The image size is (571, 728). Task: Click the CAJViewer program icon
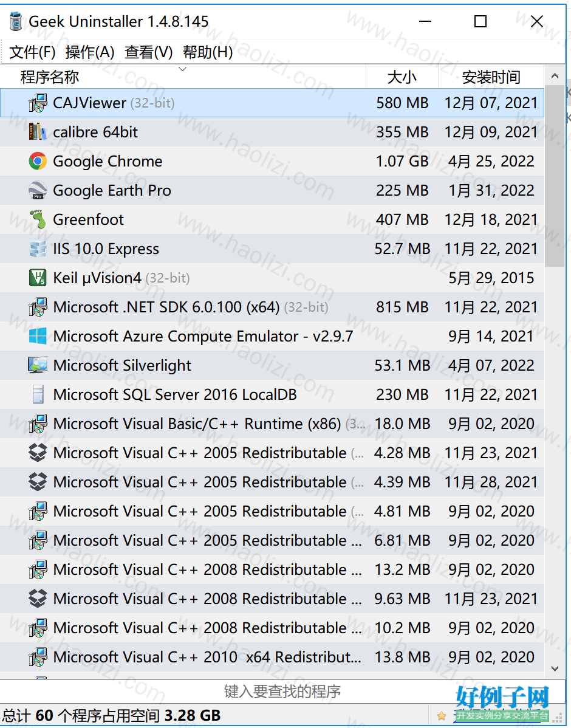point(38,103)
